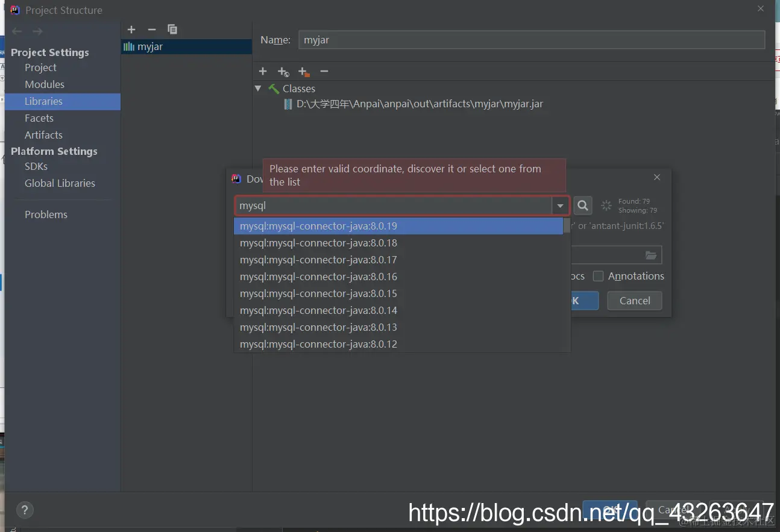Screen dimensions: 780x532
Task: Add a class root with the plus icon
Action: (x=263, y=72)
